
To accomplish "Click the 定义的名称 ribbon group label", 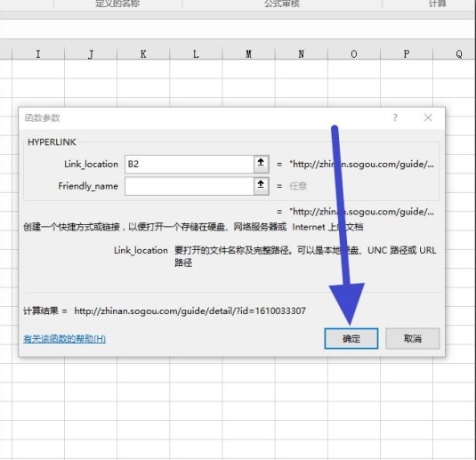I will point(117,4).
